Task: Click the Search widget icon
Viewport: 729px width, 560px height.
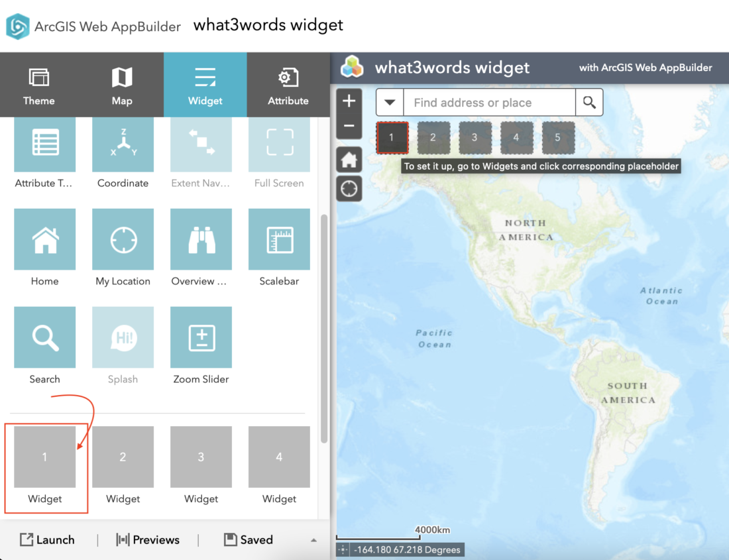Action: pos(44,337)
